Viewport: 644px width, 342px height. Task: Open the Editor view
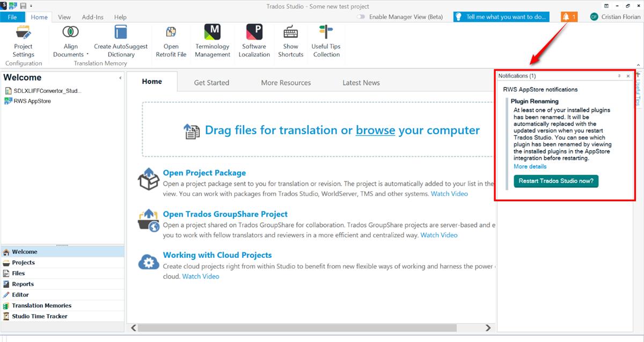(x=62, y=295)
